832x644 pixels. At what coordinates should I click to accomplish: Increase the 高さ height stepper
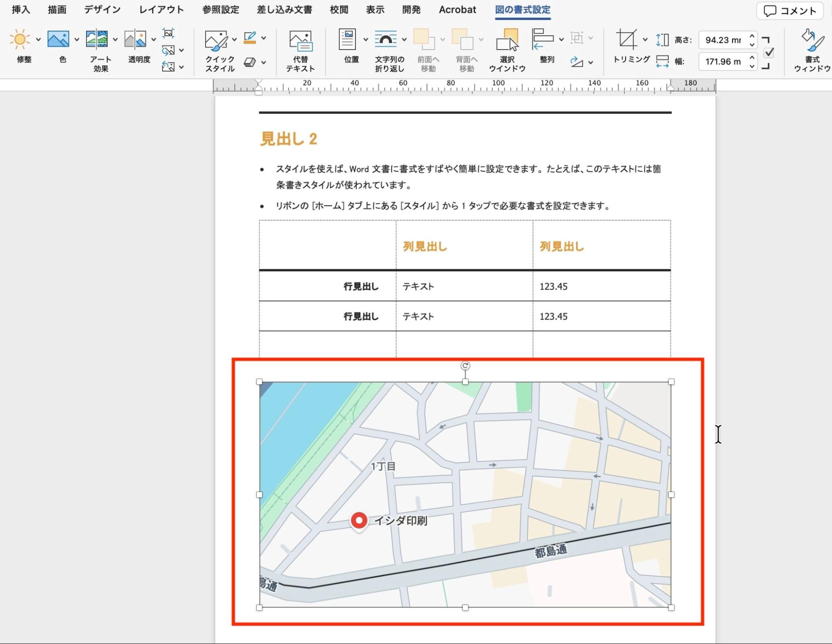click(752, 36)
